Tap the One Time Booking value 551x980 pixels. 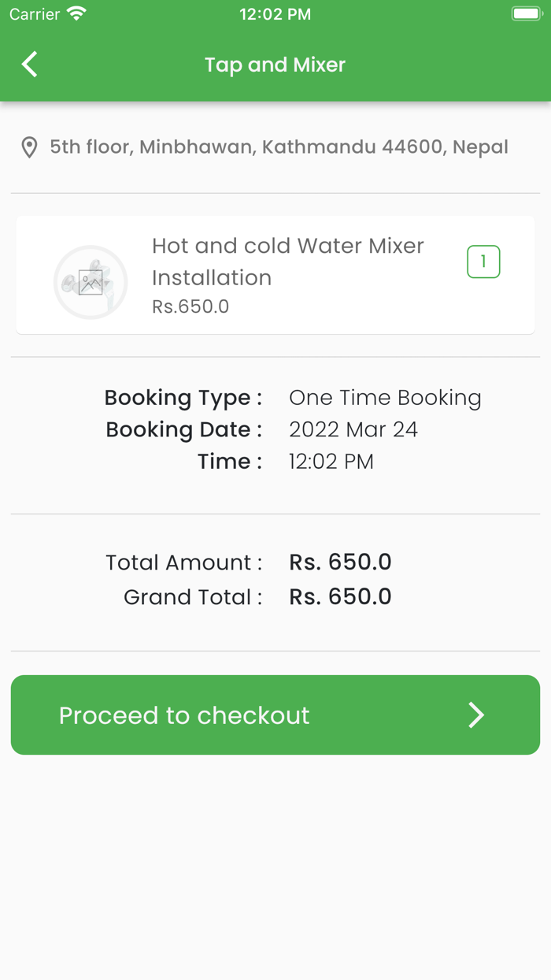(x=385, y=398)
